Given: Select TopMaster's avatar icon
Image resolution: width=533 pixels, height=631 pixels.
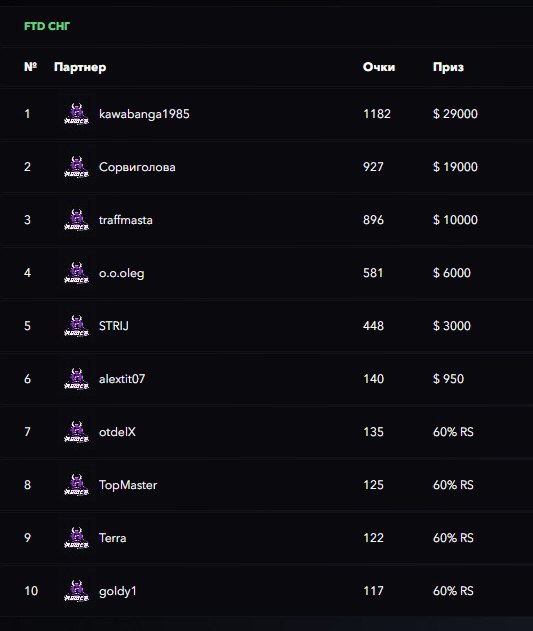Looking at the screenshot, I should pyautogui.click(x=76, y=485).
